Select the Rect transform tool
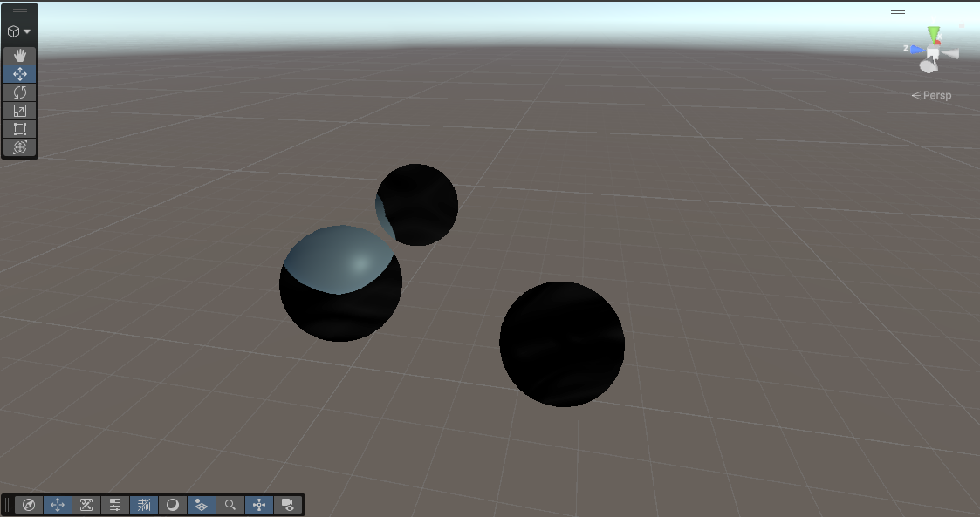Image resolution: width=980 pixels, height=517 pixels. 20,129
